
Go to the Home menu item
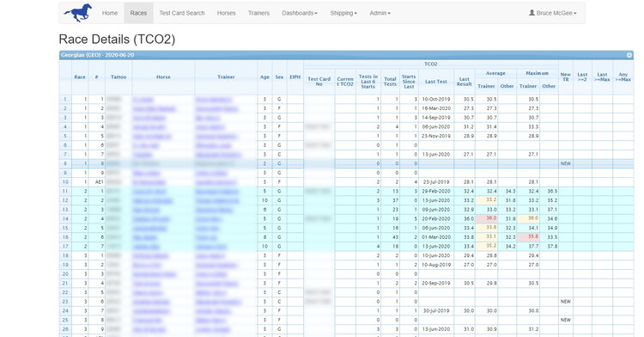click(x=110, y=13)
